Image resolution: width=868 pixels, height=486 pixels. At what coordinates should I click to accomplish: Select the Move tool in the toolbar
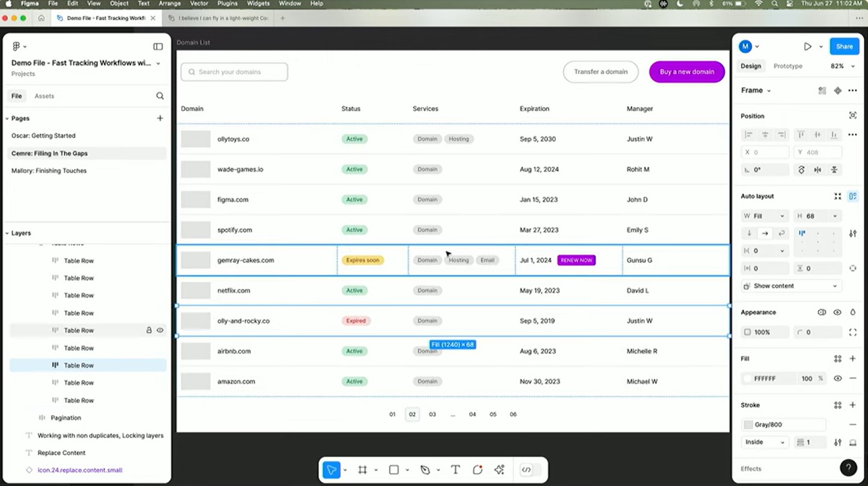331,470
